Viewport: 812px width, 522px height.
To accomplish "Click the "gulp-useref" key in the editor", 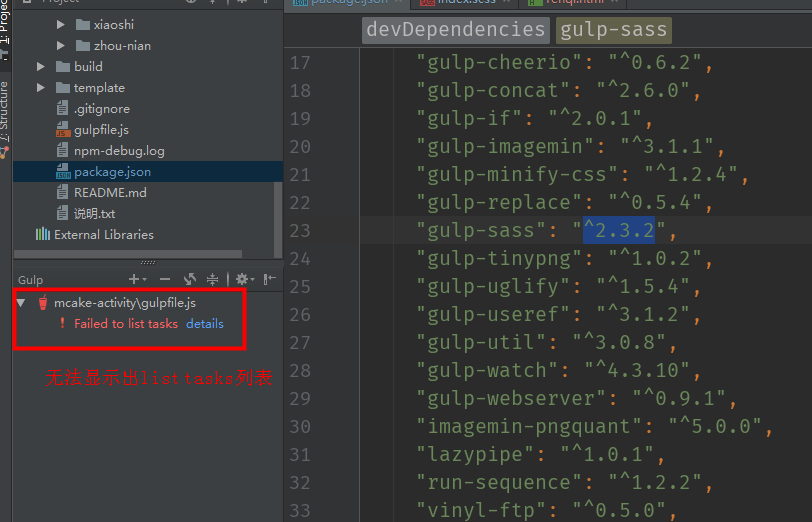I will 494,314.
